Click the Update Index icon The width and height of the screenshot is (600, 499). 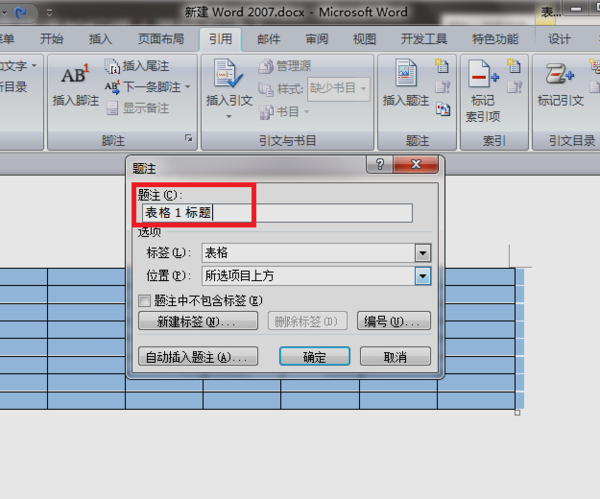click(515, 87)
